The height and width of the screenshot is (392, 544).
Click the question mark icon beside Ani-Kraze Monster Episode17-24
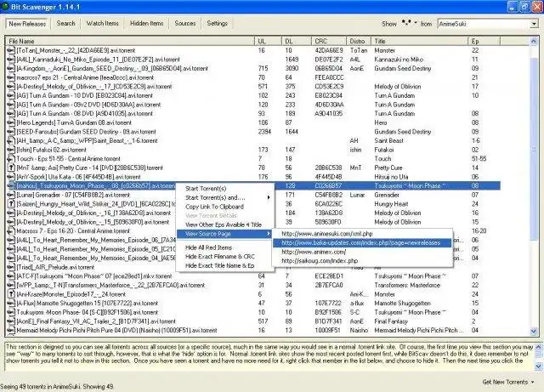[x=11, y=294]
